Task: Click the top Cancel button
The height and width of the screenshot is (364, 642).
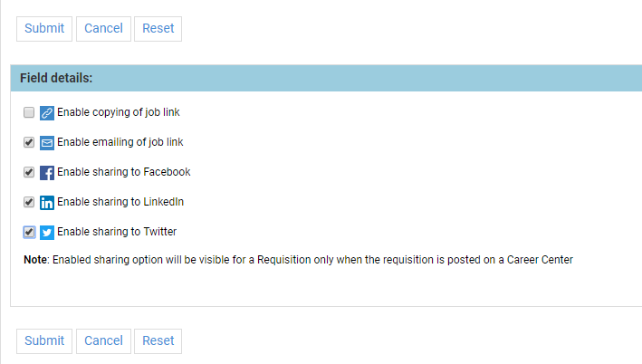Action: tap(103, 28)
